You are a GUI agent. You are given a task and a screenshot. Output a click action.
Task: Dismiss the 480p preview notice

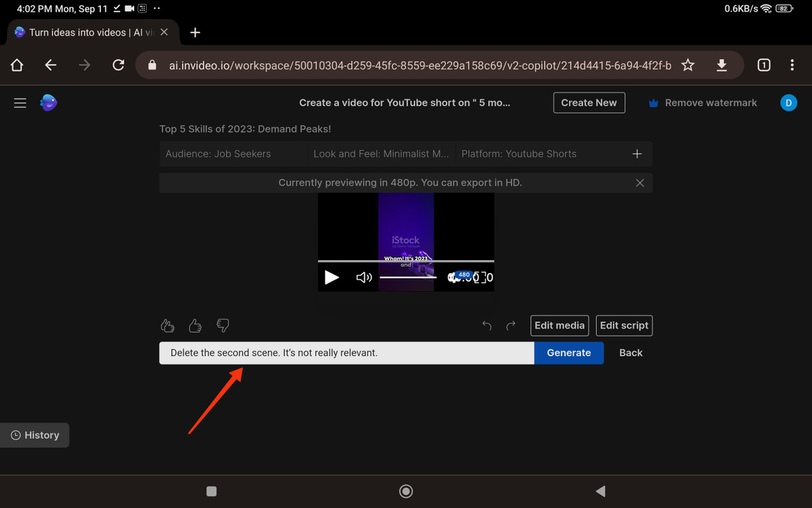click(639, 183)
